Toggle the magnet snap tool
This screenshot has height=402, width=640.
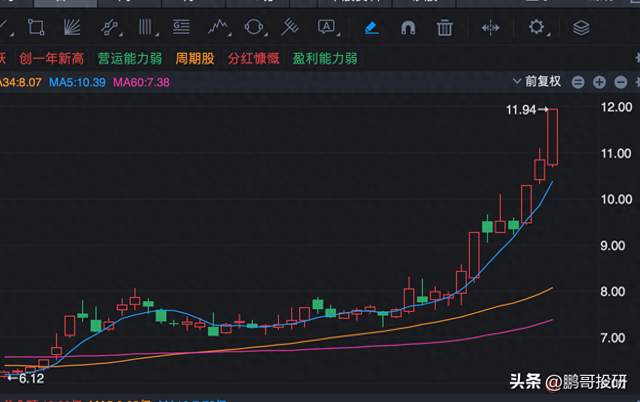[x=408, y=27]
